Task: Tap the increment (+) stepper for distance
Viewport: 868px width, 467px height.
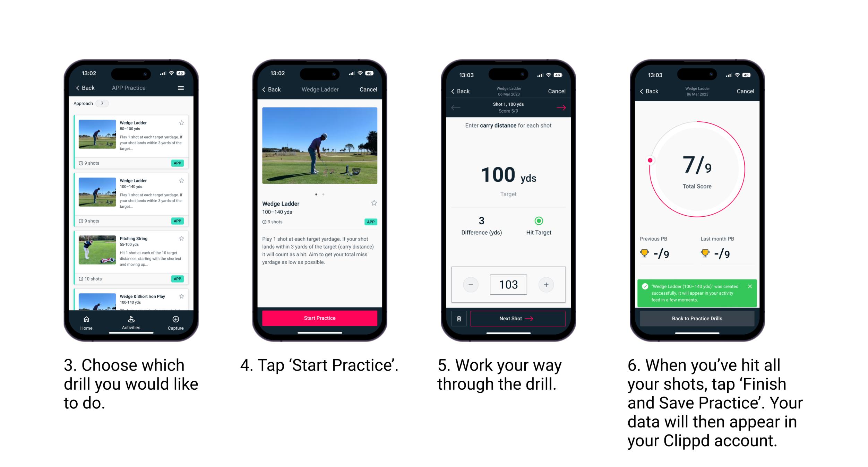Action: [545, 284]
